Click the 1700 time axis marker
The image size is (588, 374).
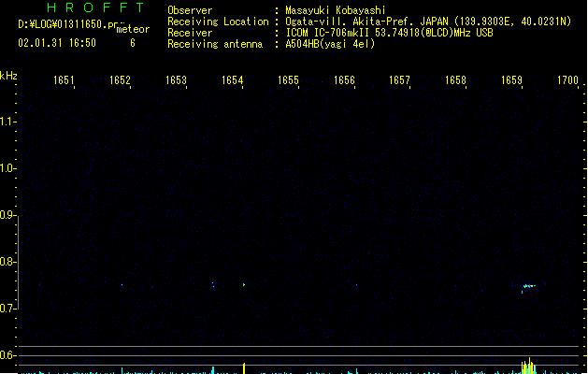567,80
